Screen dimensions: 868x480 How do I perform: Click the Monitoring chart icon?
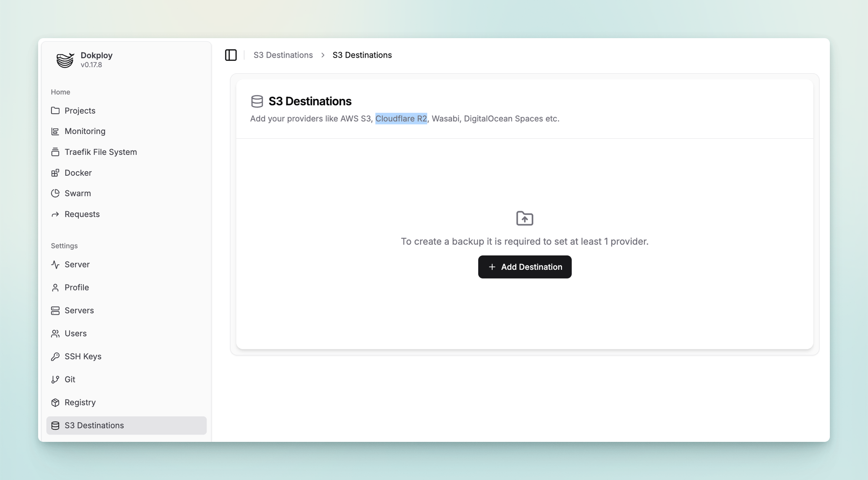(55, 131)
